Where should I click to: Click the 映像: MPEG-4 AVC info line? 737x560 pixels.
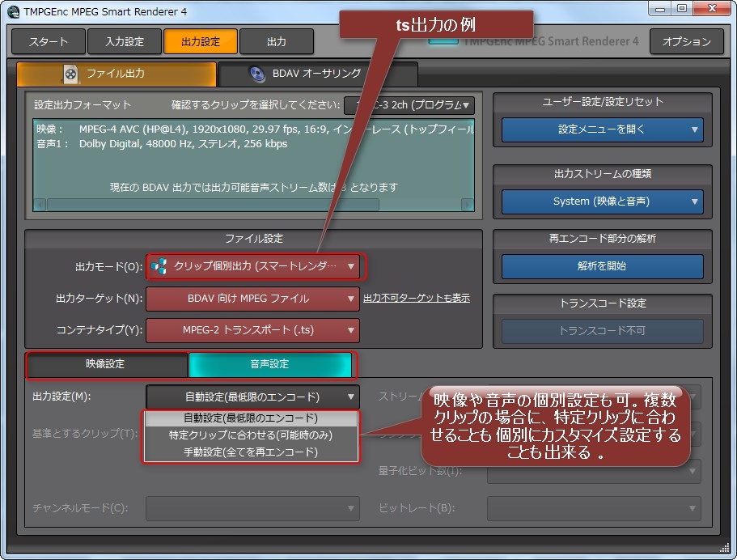click(255, 129)
